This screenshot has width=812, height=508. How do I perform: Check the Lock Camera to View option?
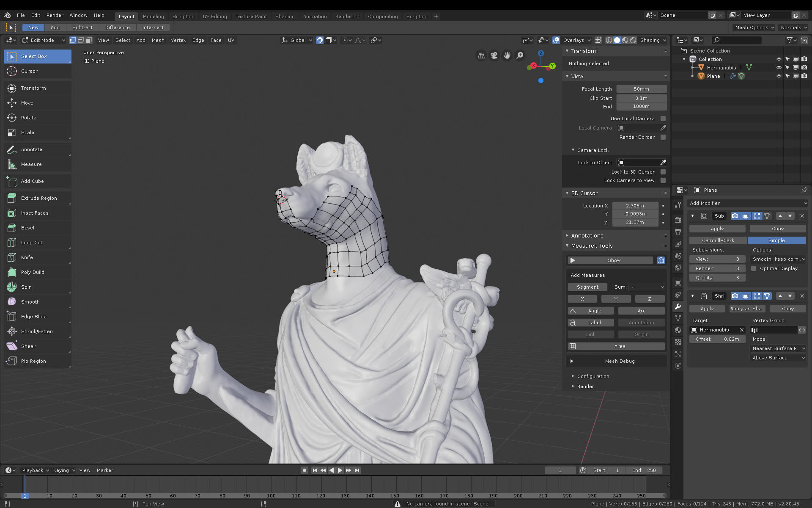(x=663, y=180)
